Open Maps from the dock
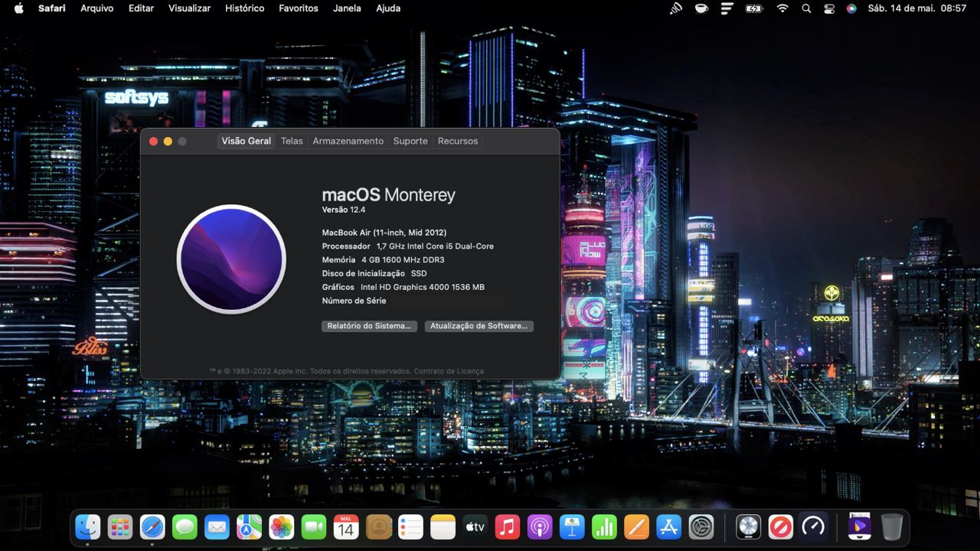Viewport: 980px width, 551px height. click(x=249, y=527)
